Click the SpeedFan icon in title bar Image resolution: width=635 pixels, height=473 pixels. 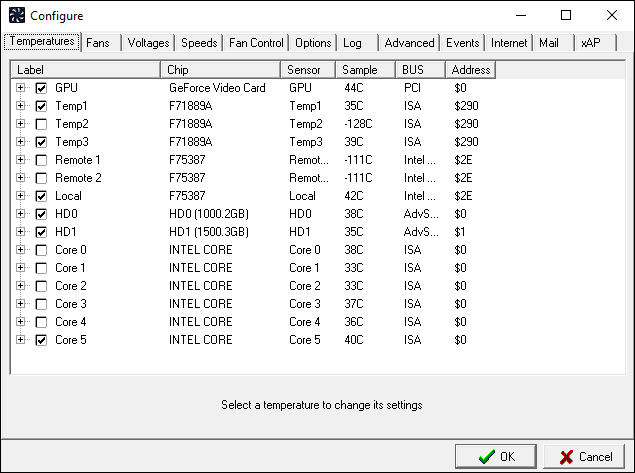(x=16, y=15)
